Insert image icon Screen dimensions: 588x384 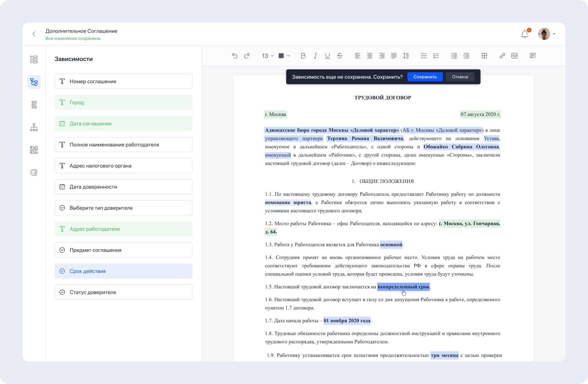point(514,56)
